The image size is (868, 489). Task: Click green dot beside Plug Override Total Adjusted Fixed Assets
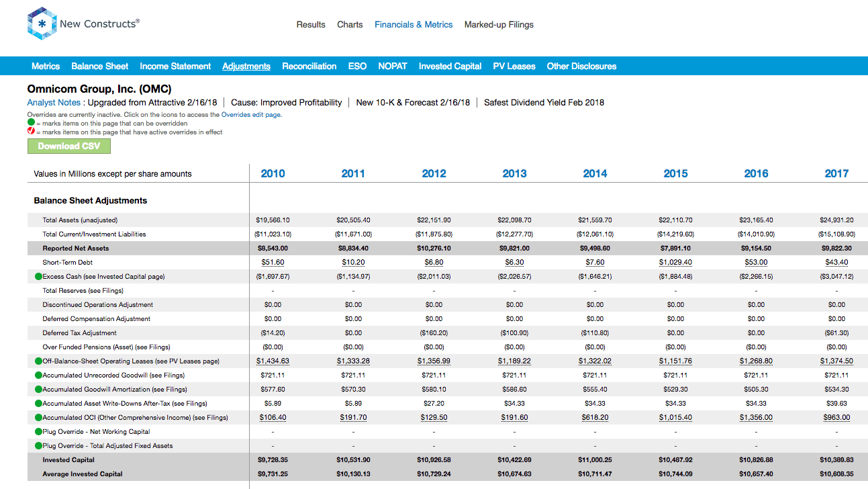(x=38, y=446)
